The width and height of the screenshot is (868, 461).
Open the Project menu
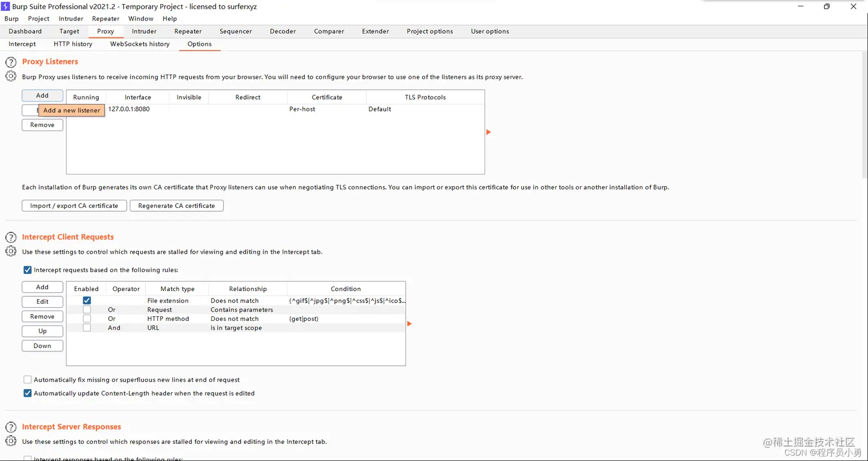pyautogui.click(x=39, y=18)
